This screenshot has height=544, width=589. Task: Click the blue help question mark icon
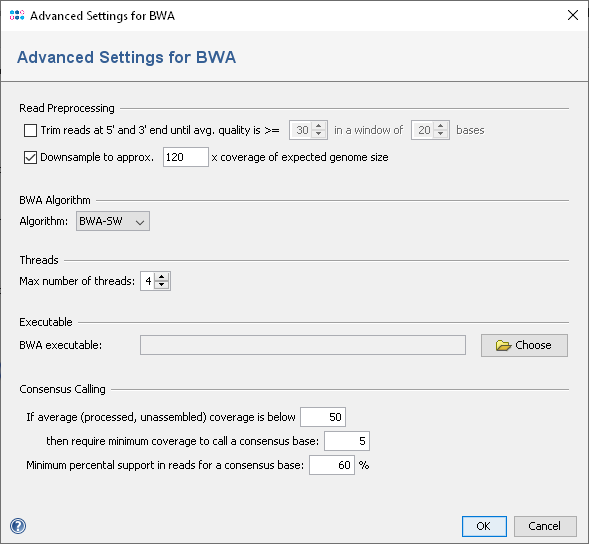pyautogui.click(x=18, y=526)
